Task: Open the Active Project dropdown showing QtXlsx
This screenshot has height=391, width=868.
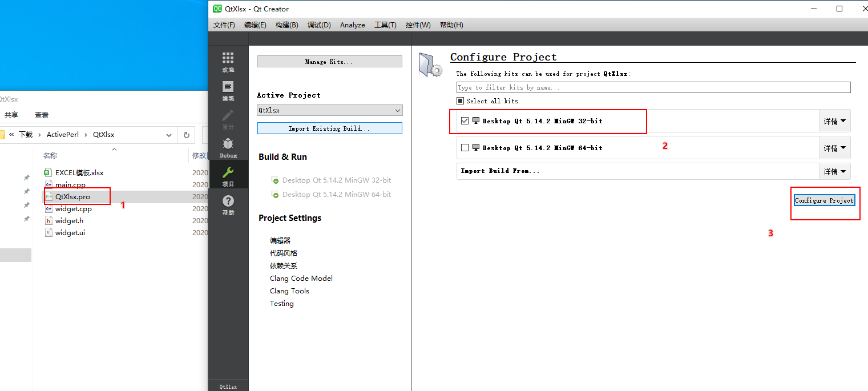Action: [x=329, y=110]
